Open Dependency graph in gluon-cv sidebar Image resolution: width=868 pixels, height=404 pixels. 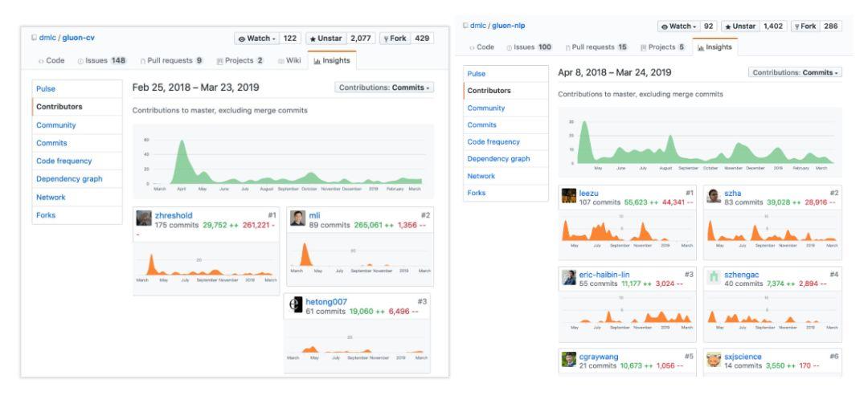tap(77, 179)
